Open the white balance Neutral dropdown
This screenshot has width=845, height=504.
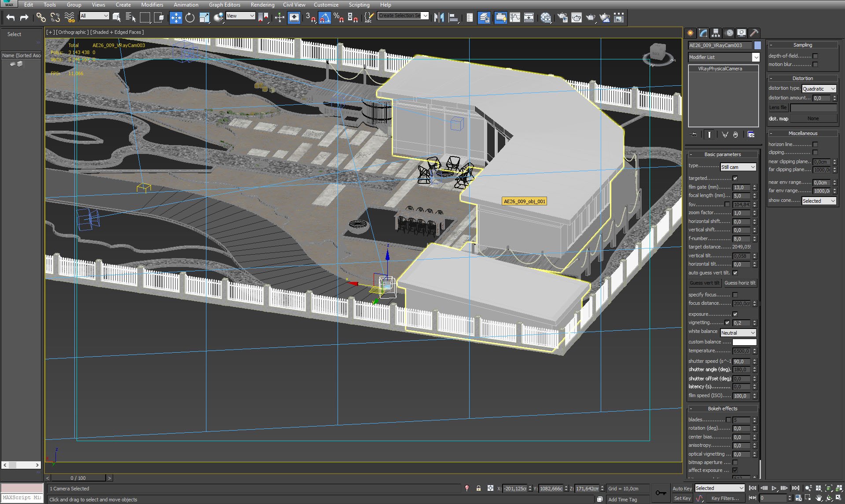[x=738, y=333]
